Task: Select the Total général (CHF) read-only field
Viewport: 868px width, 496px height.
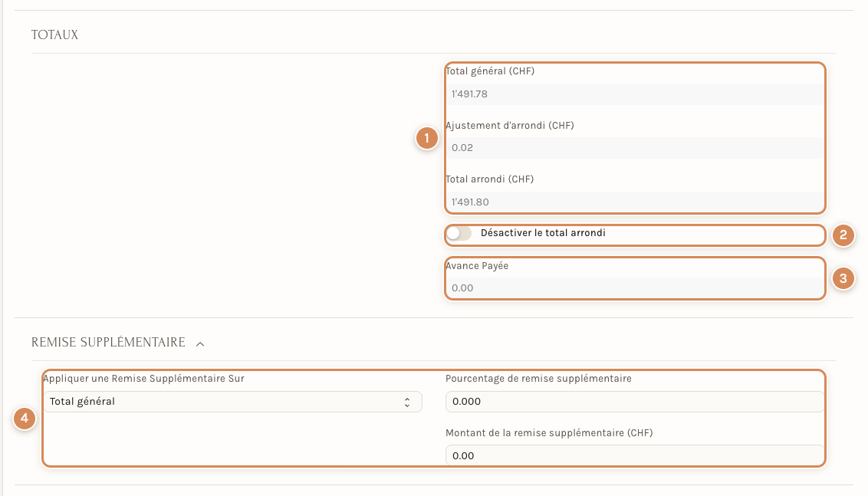Action: pyautogui.click(x=634, y=94)
